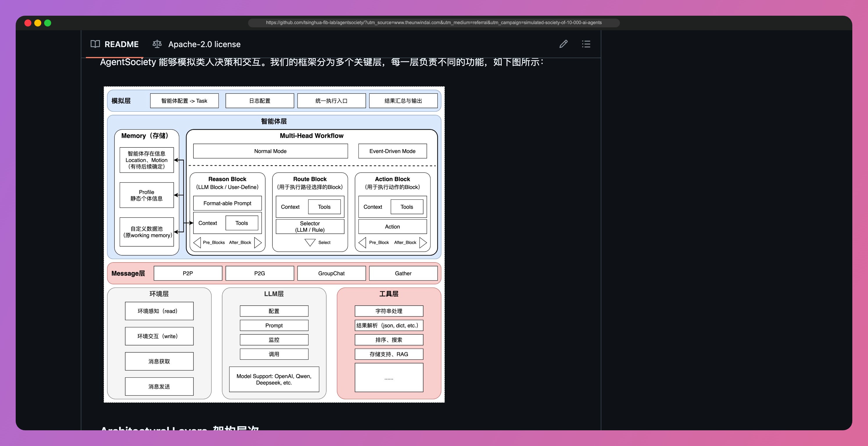Click the 'Profile 静态个体信息' box
The image size is (868, 446).
[147, 195]
